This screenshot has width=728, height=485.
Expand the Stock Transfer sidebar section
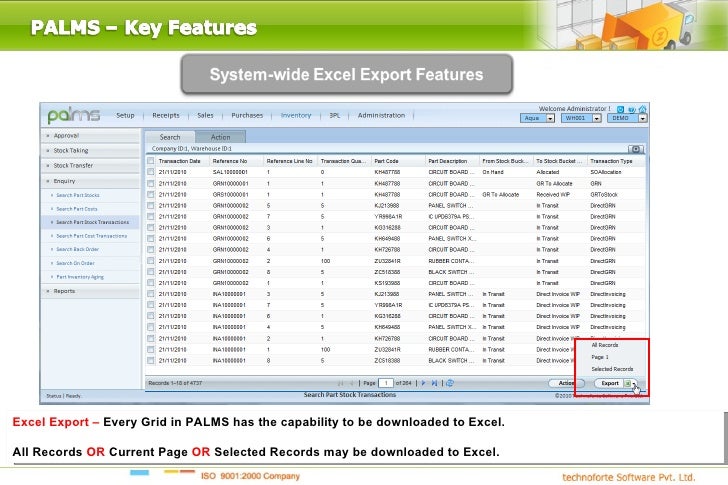91,166
